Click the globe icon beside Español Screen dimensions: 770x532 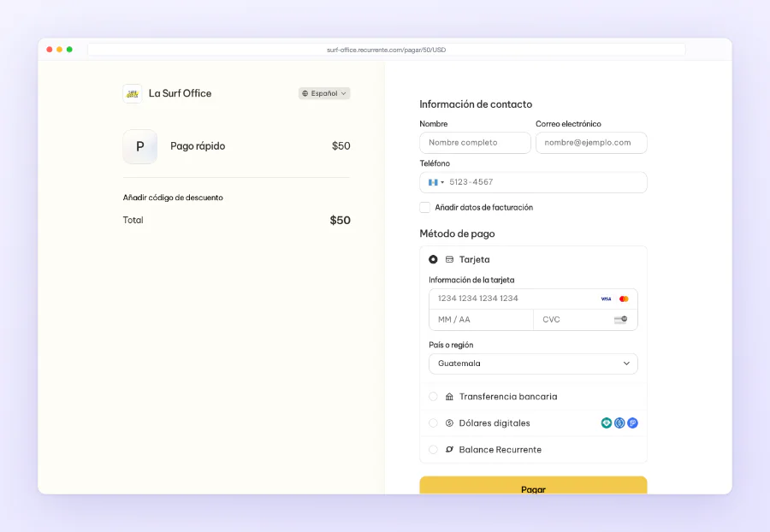(305, 93)
